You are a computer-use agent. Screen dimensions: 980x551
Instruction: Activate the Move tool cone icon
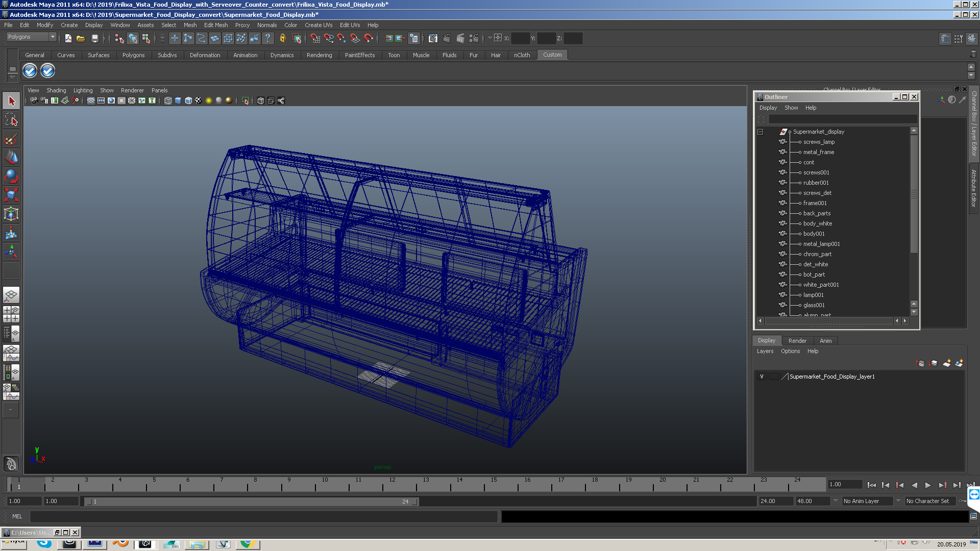[11, 157]
